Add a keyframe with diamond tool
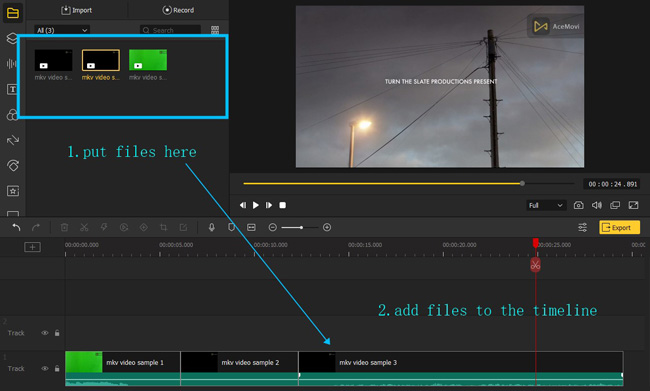Image resolution: width=650 pixels, height=391 pixels. tap(143, 227)
